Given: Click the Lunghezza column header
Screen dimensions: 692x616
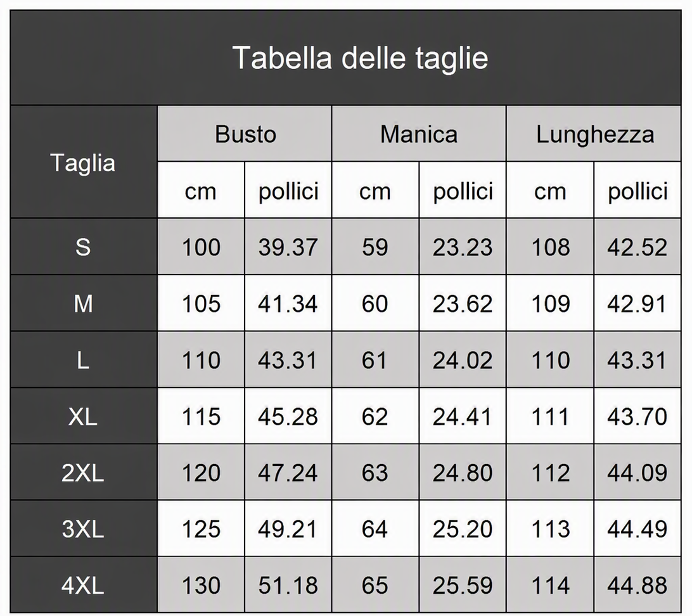Looking at the screenshot, I should click(594, 134).
